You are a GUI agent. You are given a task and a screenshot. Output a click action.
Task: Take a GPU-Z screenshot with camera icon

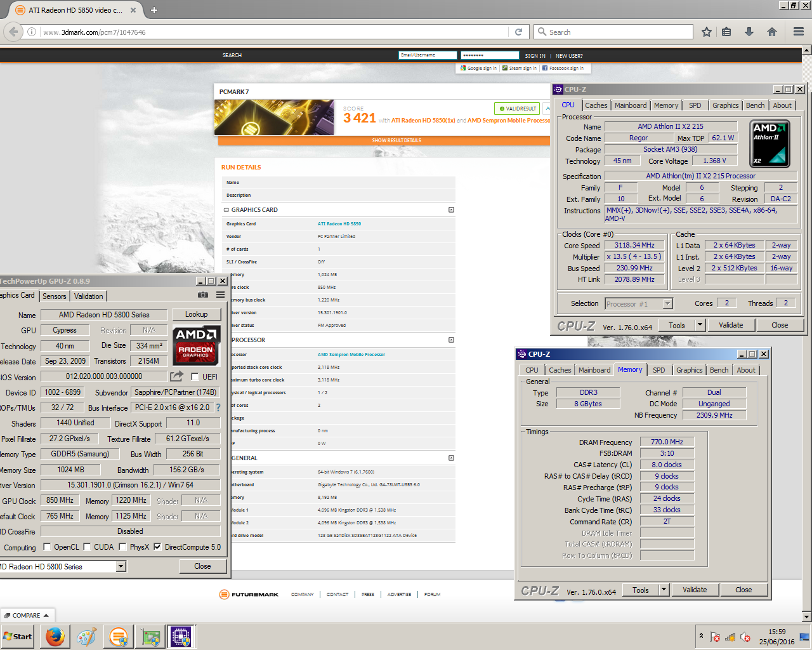[x=203, y=295]
